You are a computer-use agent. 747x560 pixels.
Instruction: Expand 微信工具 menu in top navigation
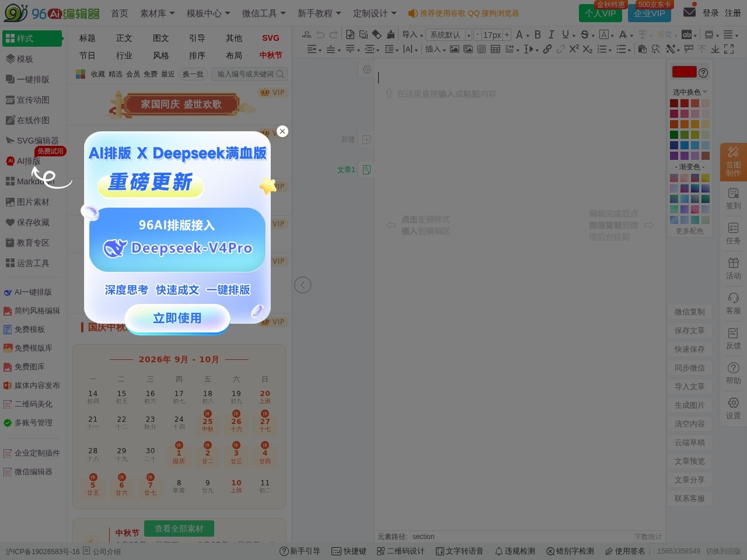[264, 13]
